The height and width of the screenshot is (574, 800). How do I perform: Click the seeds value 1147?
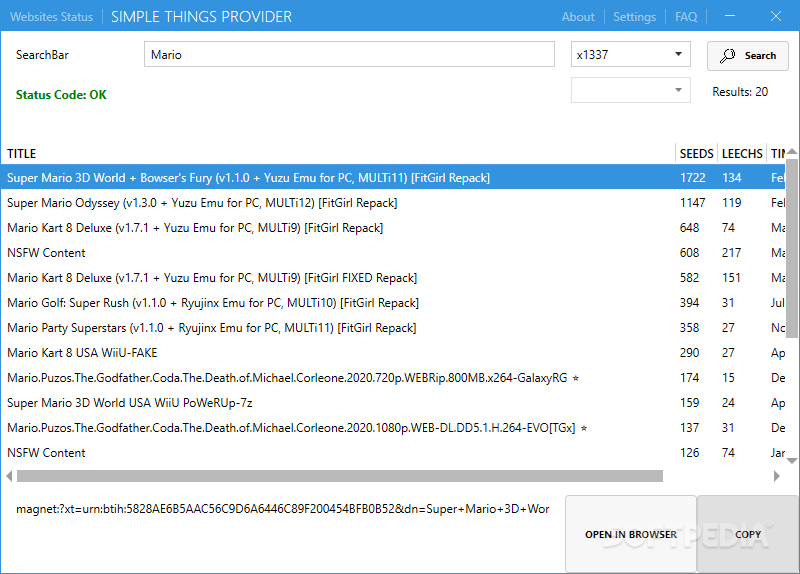tap(692, 203)
